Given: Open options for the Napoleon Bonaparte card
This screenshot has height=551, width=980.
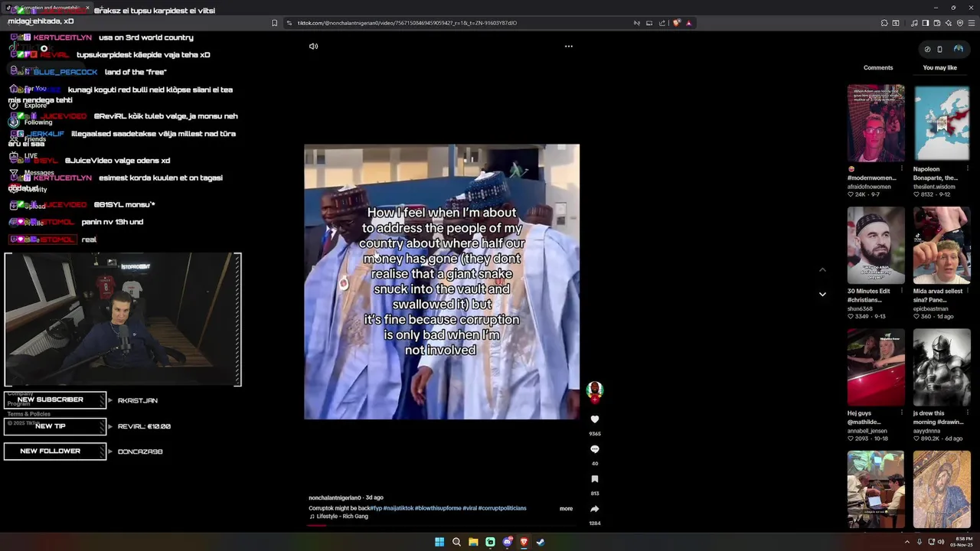Looking at the screenshot, I should click(x=967, y=169).
